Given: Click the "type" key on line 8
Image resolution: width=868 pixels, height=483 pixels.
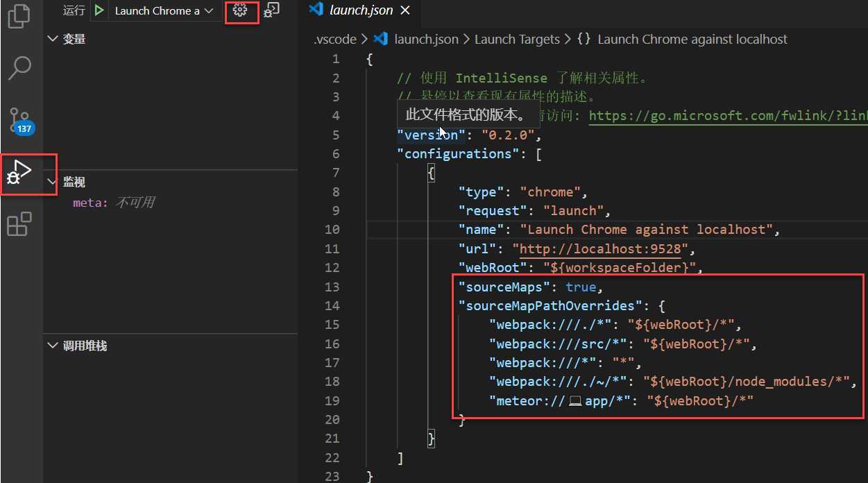Looking at the screenshot, I should click(x=481, y=192).
